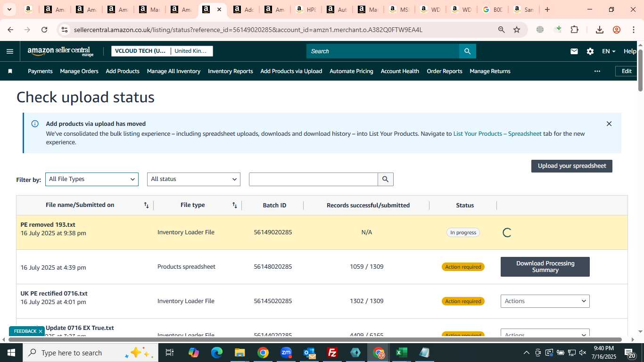The width and height of the screenshot is (644, 362).
Task: Open Chrome three-dot menu
Action: click(634, 30)
